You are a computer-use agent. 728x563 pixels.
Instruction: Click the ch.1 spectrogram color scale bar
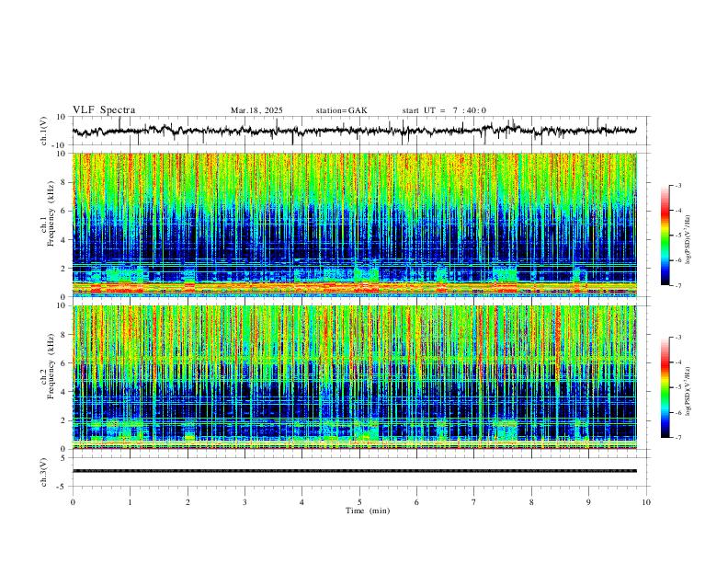point(665,236)
